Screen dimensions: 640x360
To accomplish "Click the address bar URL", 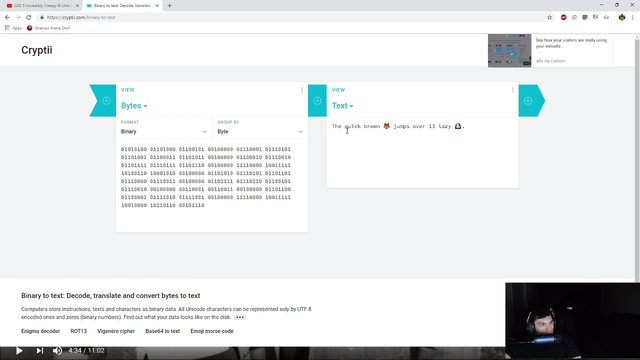I will click(81, 17).
